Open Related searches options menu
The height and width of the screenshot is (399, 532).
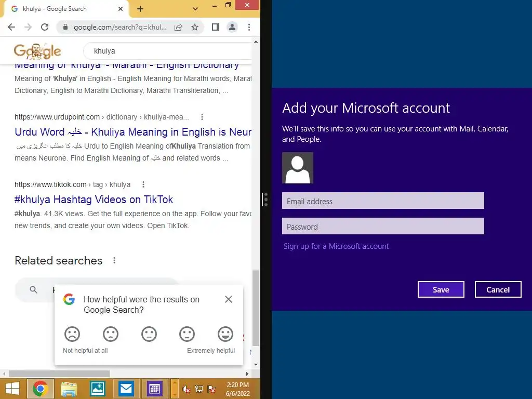(x=114, y=261)
